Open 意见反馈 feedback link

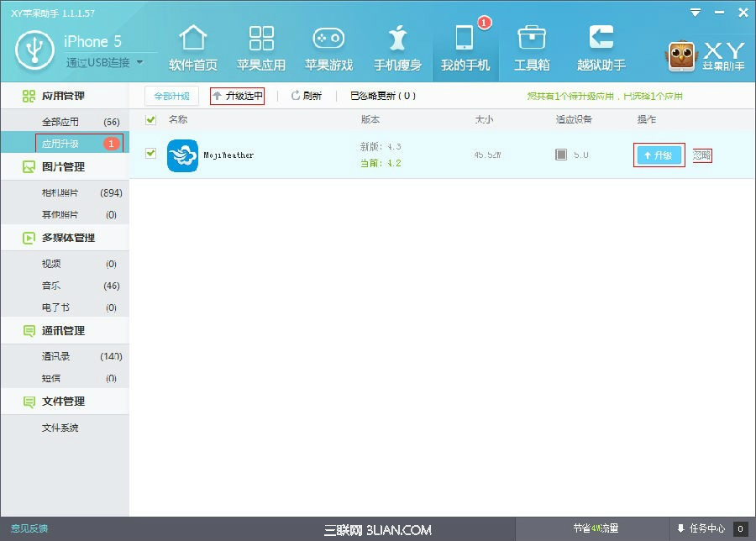tap(28, 528)
